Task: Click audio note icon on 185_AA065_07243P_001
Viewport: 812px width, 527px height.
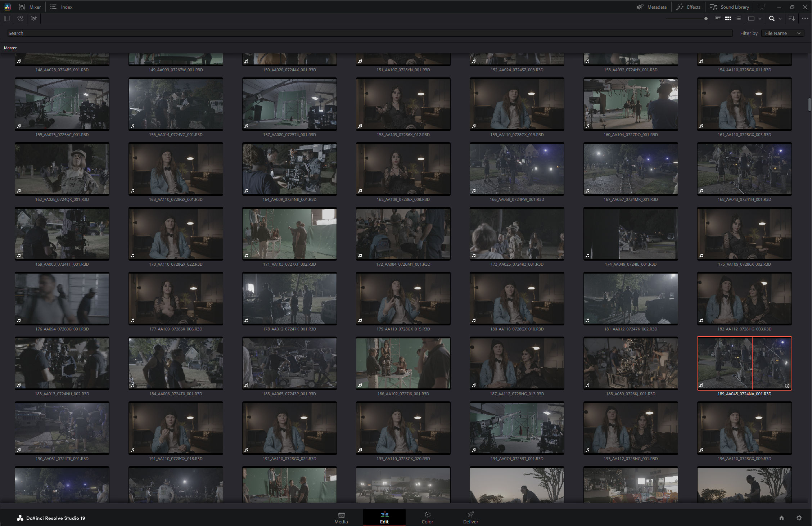Action: coord(246,385)
